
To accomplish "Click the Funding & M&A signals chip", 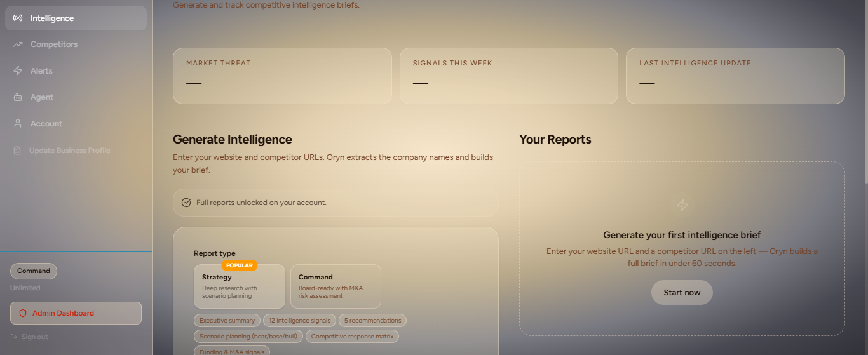I will (x=232, y=351).
